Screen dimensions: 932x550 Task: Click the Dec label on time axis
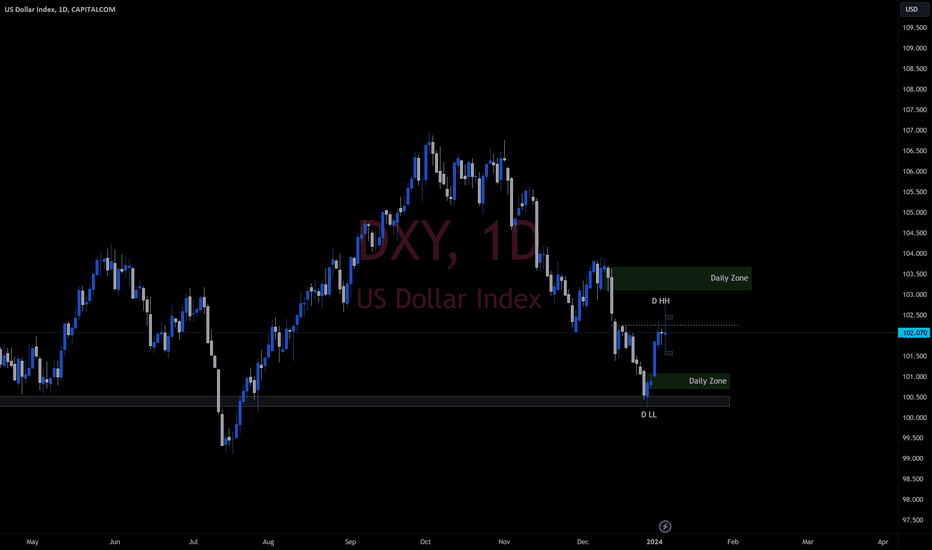[x=582, y=542]
